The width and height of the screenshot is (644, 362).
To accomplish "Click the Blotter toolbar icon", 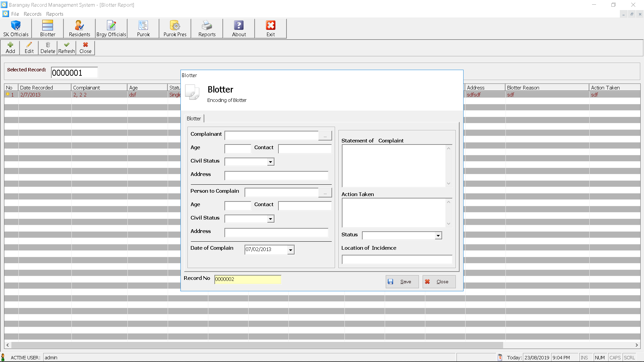I will tap(47, 28).
